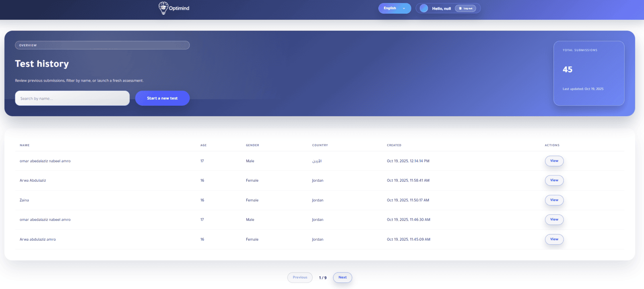This screenshot has height=289, width=644.
Task: View Arwa Abdulaziz's submission
Action: [554, 180]
